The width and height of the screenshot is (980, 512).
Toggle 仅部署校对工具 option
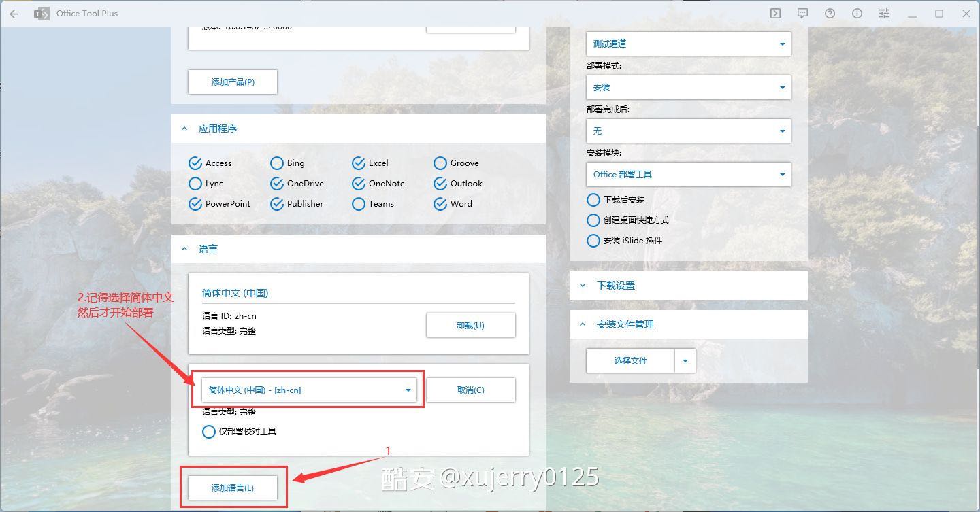point(209,432)
